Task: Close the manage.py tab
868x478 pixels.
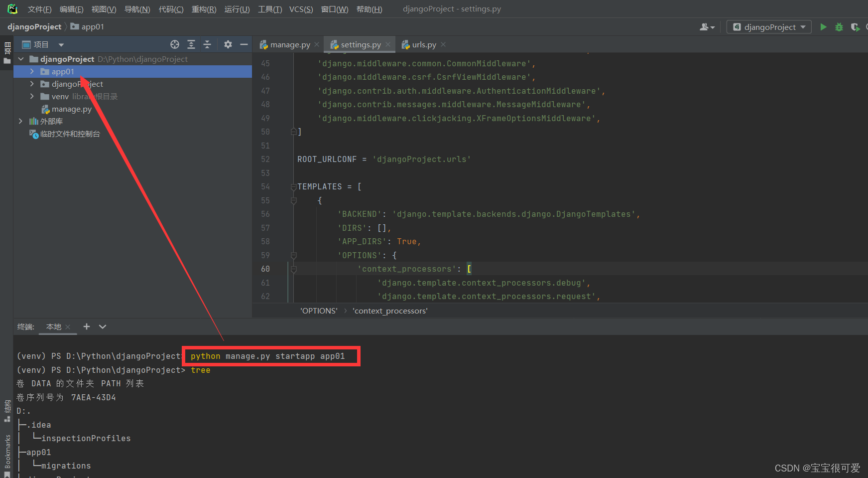Action: point(317,45)
